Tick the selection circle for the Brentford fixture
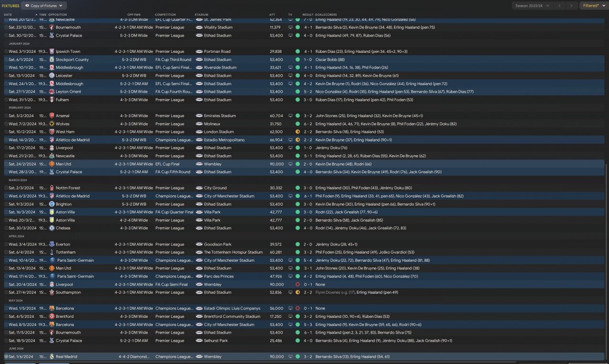609x364 pixels. click(6, 316)
